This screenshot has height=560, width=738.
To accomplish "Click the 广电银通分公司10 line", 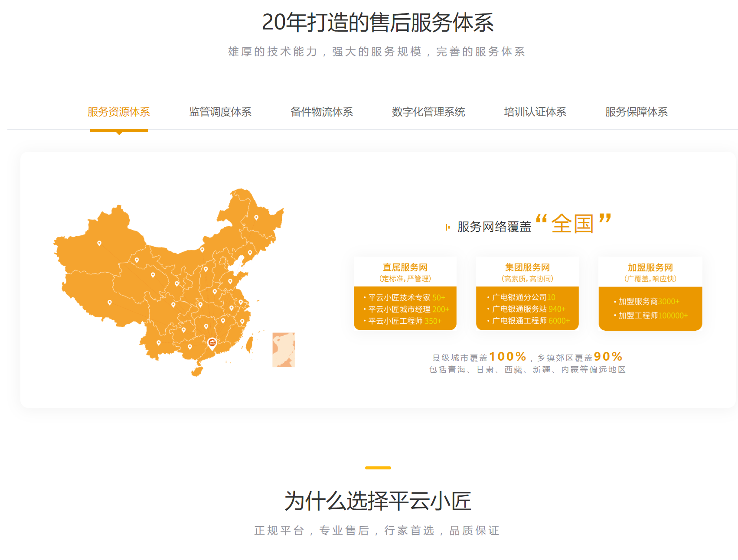I will coord(521,297).
